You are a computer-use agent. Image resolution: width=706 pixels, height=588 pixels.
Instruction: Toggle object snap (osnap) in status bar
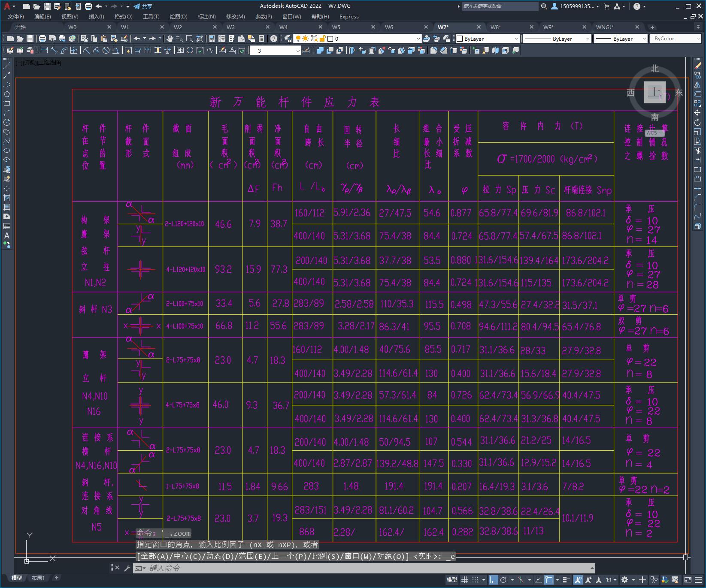[x=549, y=580]
